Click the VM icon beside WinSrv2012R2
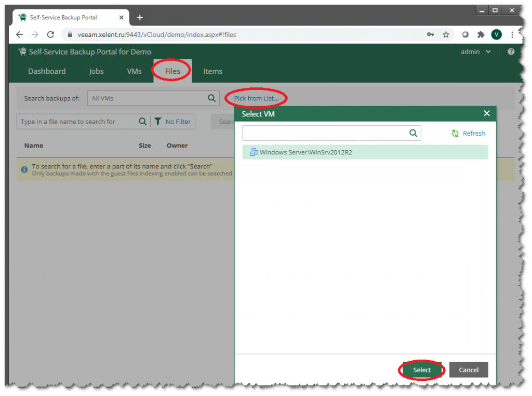 pos(254,152)
